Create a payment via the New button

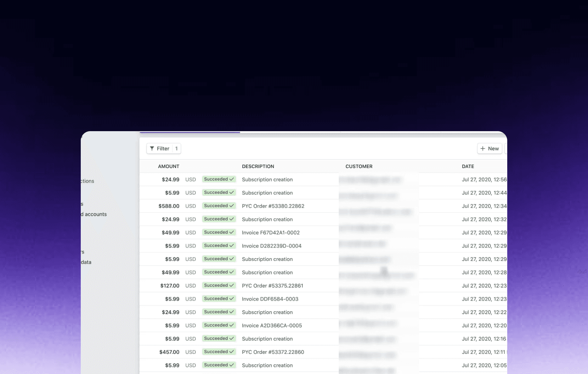[x=490, y=149]
